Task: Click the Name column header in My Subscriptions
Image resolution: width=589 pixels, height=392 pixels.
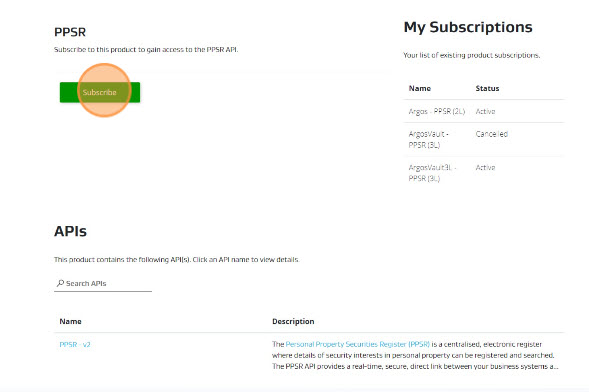Action: coord(420,89)
